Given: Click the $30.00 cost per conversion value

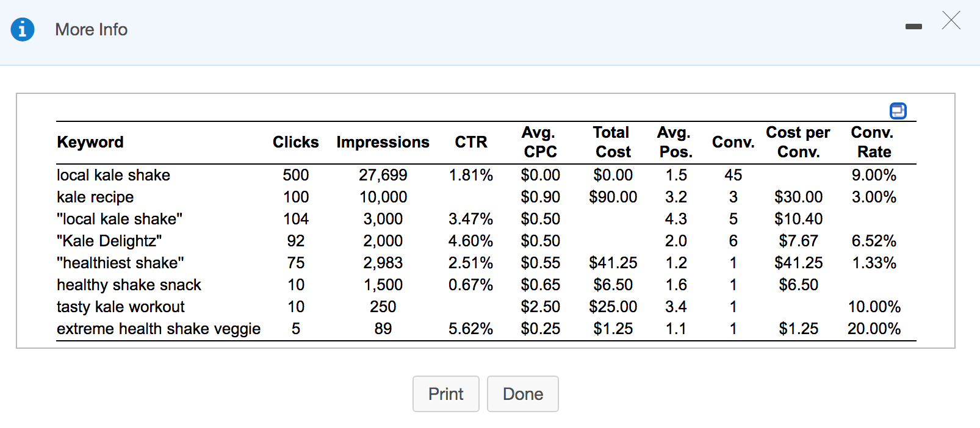Looking at the screenshot, I should click(799, 197).
